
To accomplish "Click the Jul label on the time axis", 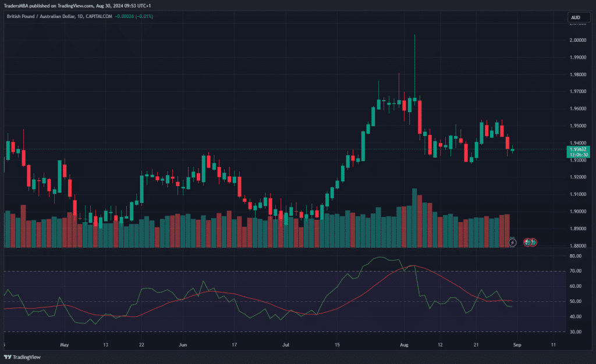I will (286, 344).
